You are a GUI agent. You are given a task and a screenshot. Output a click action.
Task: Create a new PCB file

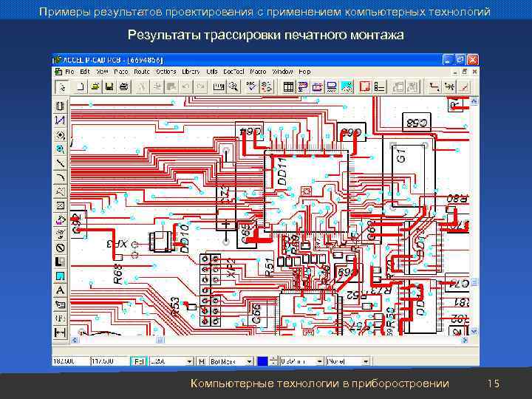tap(81, 87)
